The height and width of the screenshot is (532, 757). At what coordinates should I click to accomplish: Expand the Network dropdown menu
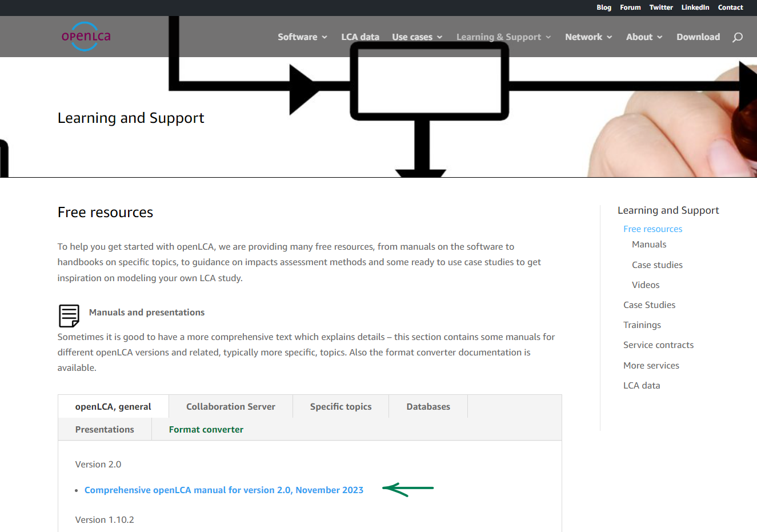588,37
